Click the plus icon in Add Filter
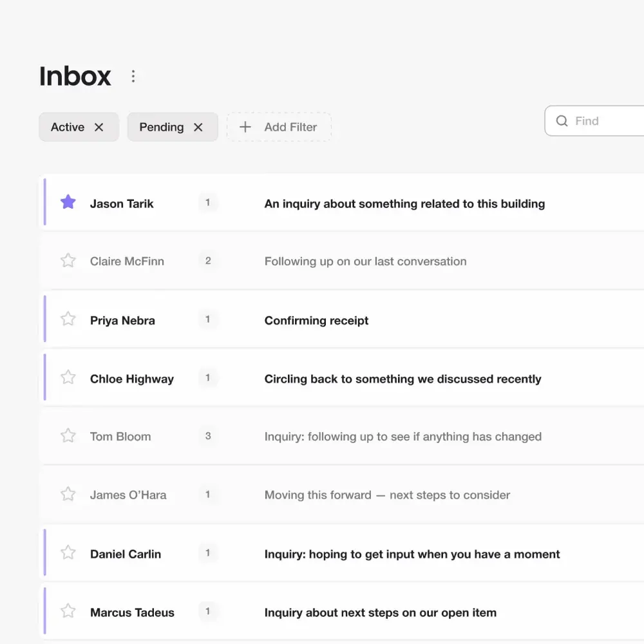644x644 pixels. click(x=245, y=127)
